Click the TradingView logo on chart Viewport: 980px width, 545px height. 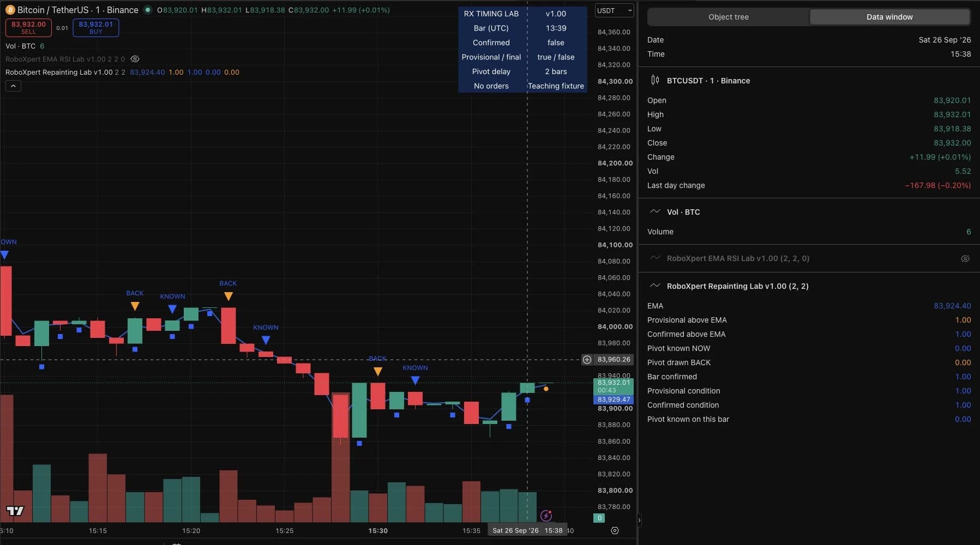coord(15,511)
